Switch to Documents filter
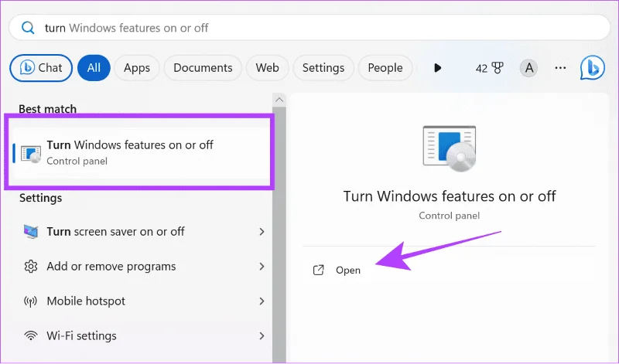 click(203, 68)
